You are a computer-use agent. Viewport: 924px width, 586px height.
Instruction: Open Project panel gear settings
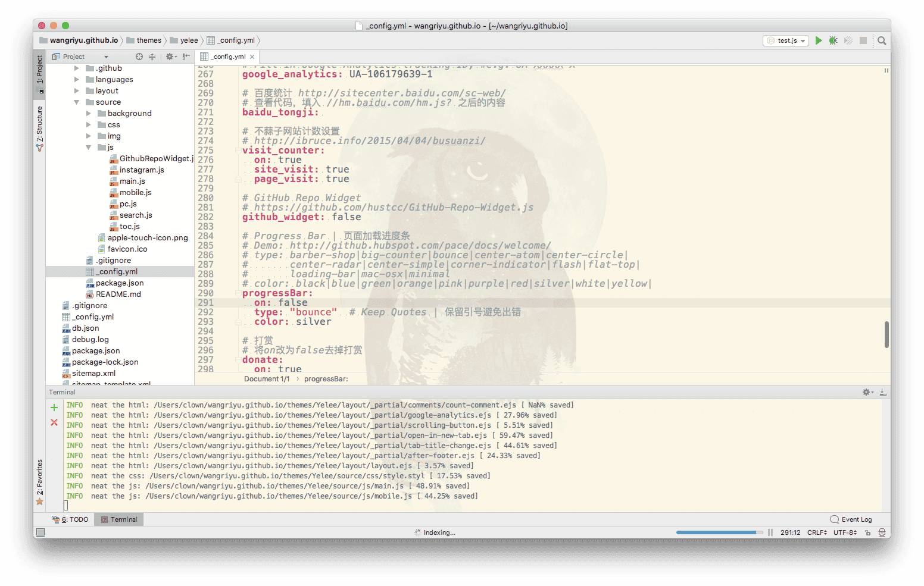point(171,57)
